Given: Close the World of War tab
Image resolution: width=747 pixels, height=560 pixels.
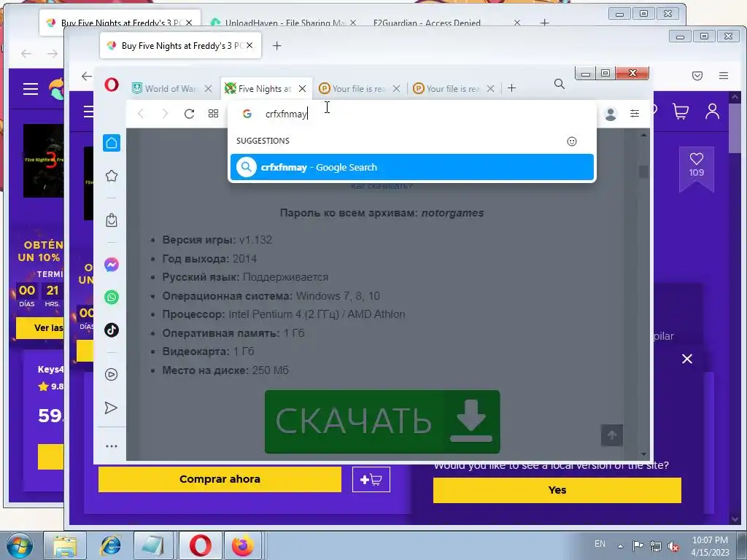Looking at the screenshot, I should (208, 88).
